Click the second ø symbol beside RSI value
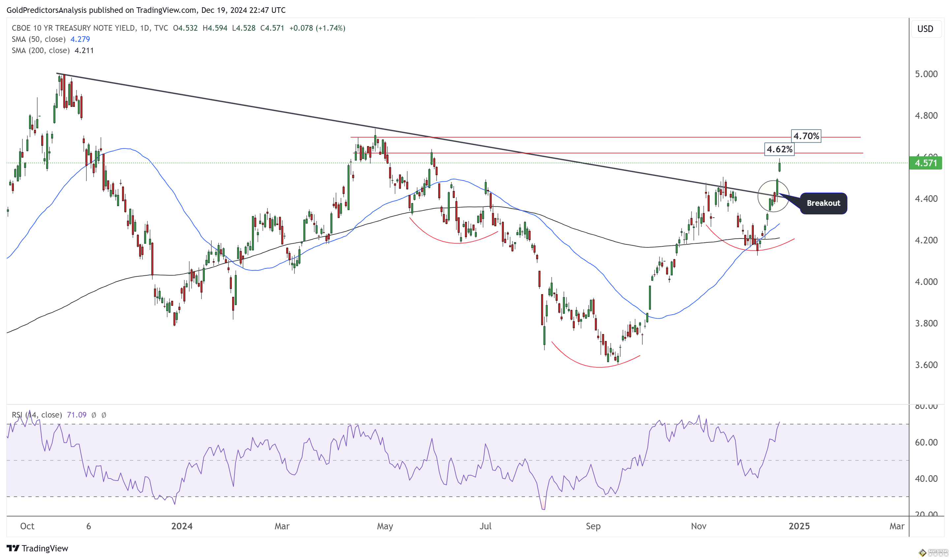Viewport: 951px width, 560px height. tap(104, 415)
